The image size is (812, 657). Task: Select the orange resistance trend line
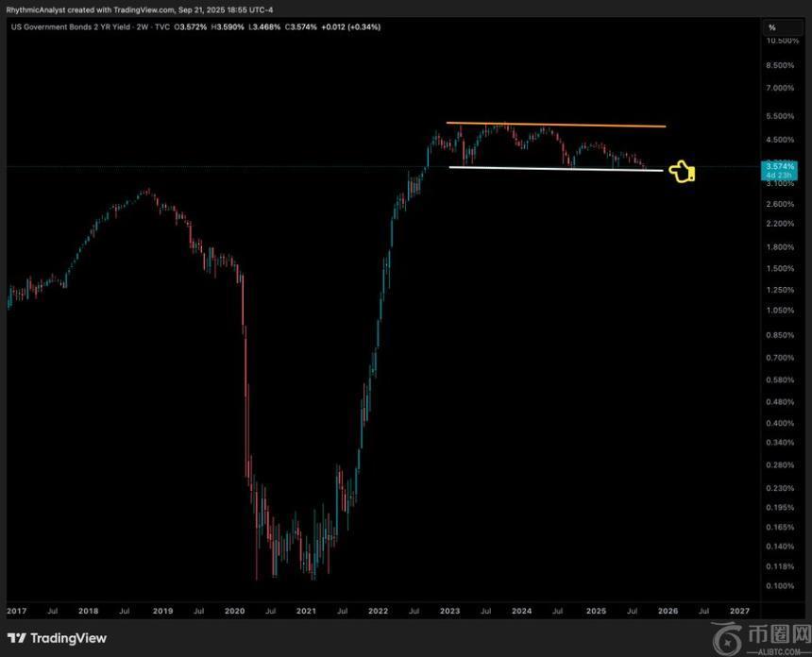coord(557,125)
